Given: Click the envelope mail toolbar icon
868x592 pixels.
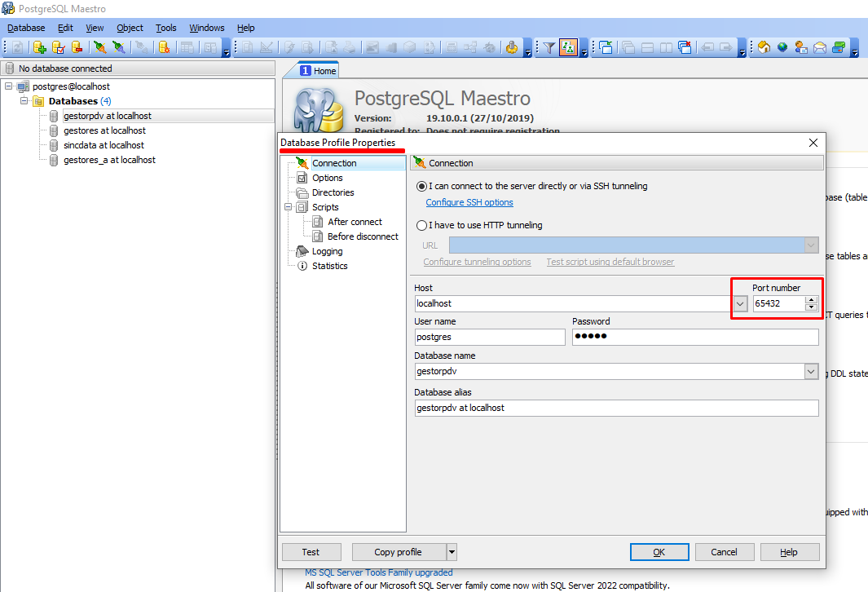Looking at the screenshot, I should 819,48.
